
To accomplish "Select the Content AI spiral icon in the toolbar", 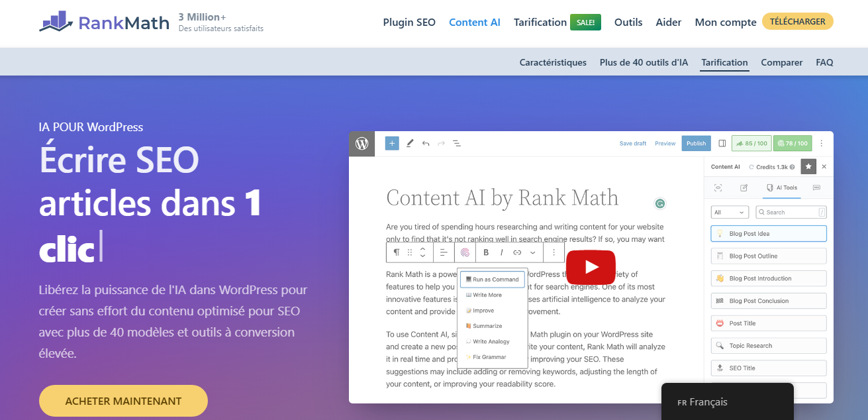I will (x=465, y=252).
